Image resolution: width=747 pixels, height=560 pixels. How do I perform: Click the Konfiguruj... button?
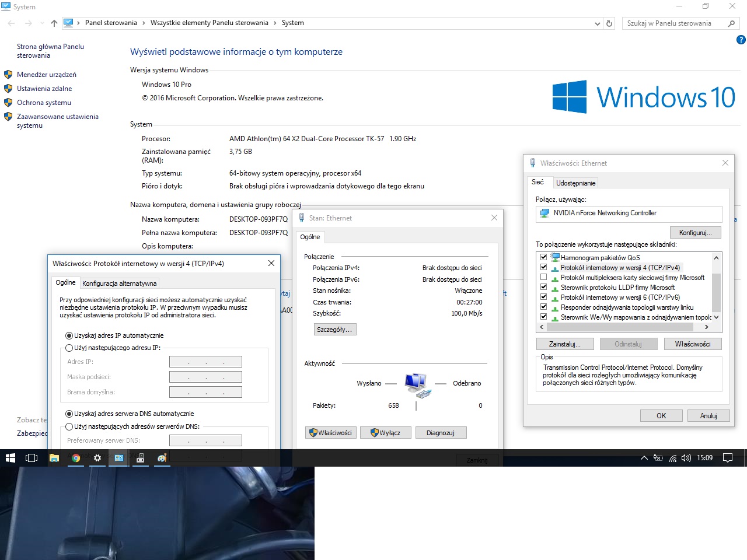pyautogui.click(x=695, y=233)
